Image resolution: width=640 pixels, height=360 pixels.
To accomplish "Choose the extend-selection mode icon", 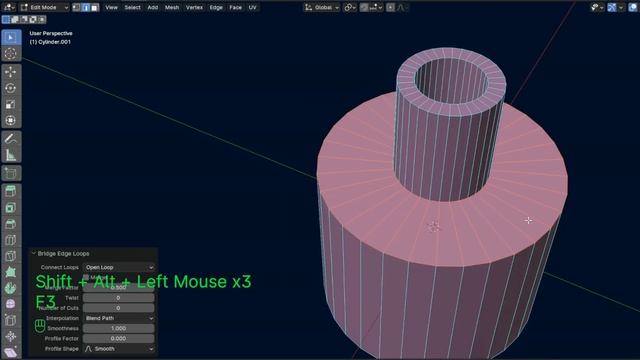I will coord(15,20).
